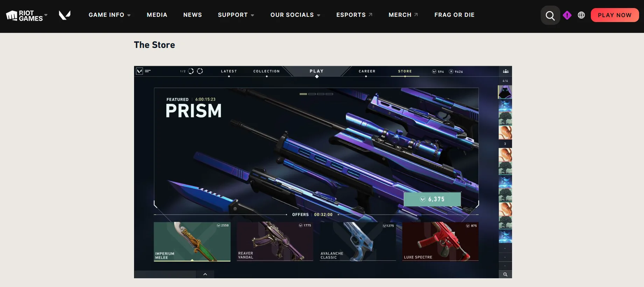Click the highlighted featured carousel indicator
Screen dimensions: 644x287
[303, 94]
